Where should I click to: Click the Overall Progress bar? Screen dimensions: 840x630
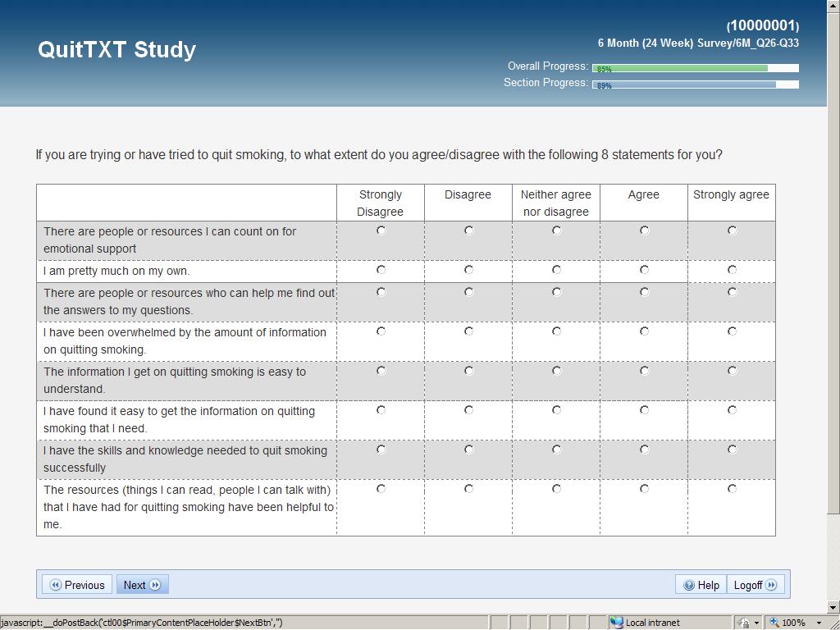click(696, 68)
